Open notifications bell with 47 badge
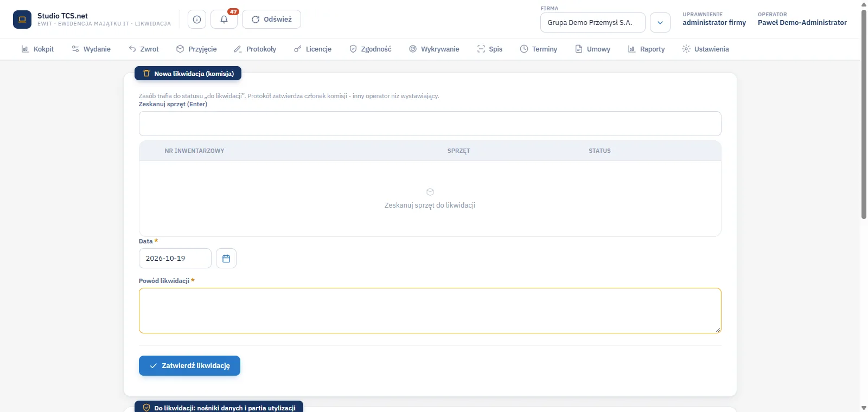 [x=224, y=20]
